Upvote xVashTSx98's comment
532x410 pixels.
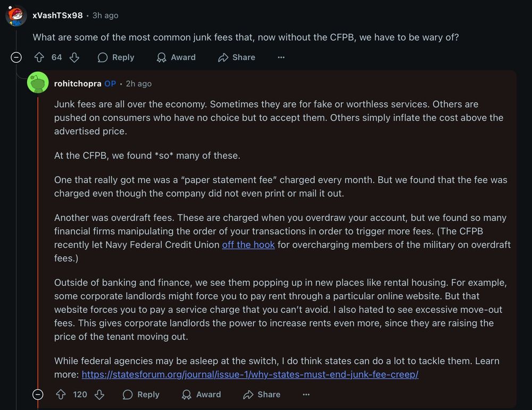pyautogui.click(x=39, y=57)
